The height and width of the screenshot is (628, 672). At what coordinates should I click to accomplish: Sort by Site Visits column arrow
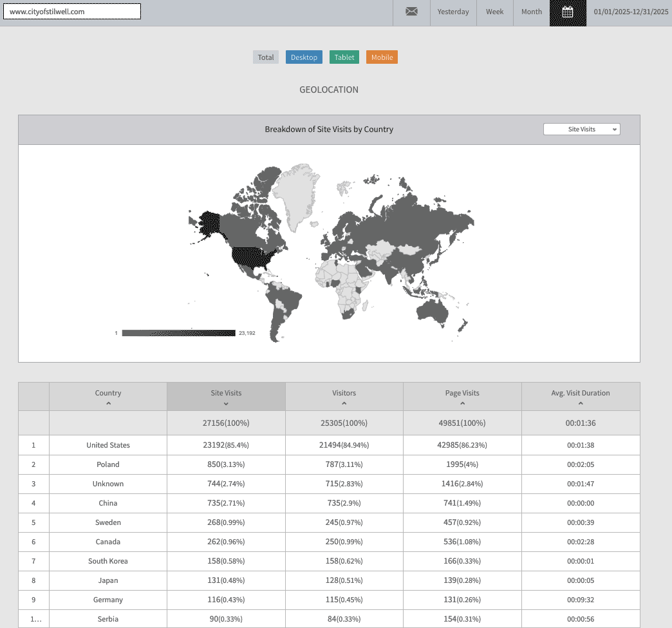(226, 404)
